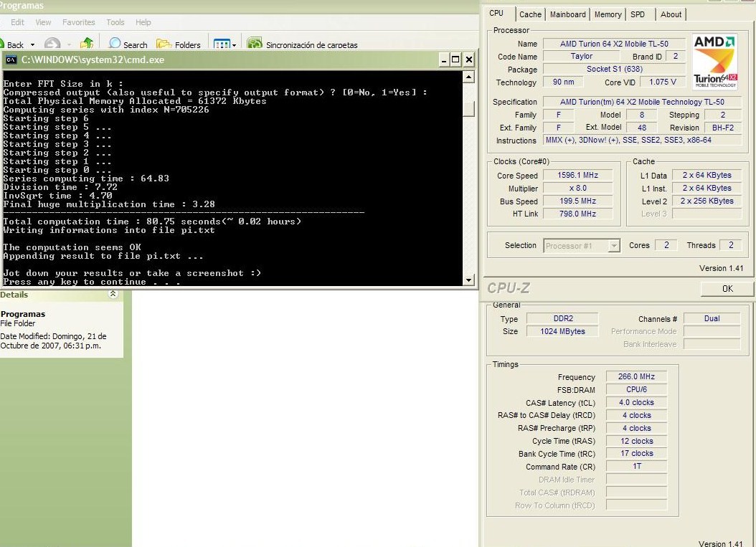Switch to the SPD tab

click(x=638, y=14)
